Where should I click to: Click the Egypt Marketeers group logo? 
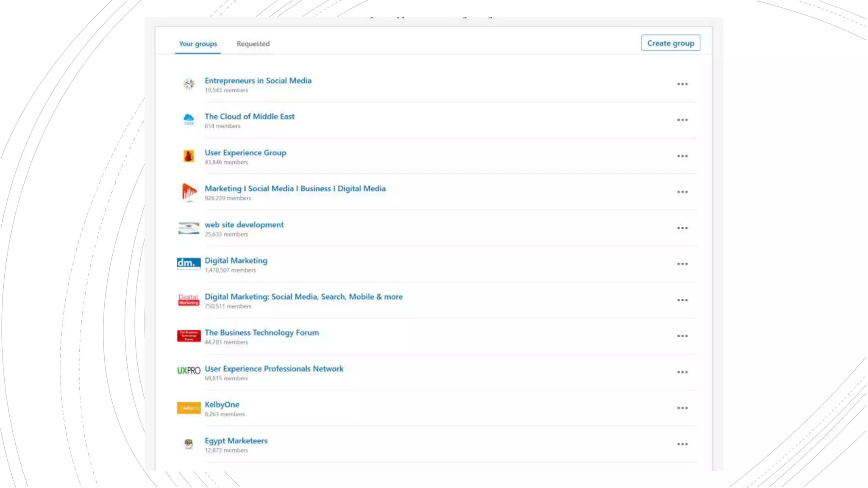189,444
